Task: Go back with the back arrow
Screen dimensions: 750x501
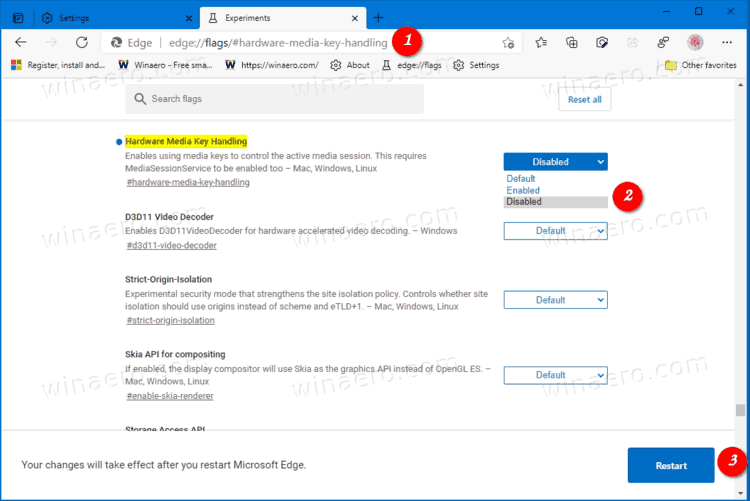Action: click(21, 43)
